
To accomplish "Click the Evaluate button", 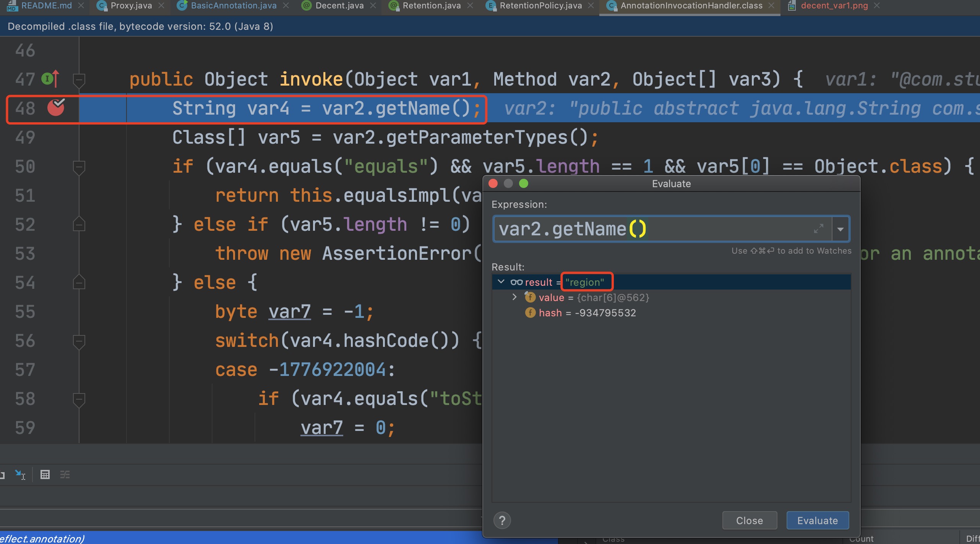I will (x=818, y=520).
